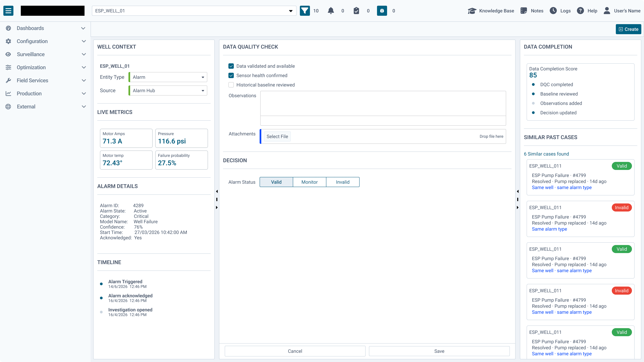The height and width of the screenshot is (362, 644).
Task: Uncheck Sensor health confirmed checkbox
Action: click(231, 75)
